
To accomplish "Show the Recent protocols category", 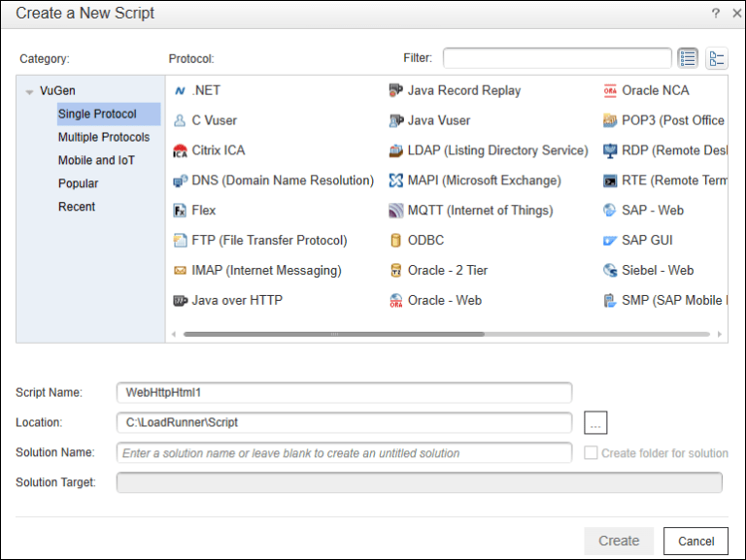I will [x=77, y=207].
